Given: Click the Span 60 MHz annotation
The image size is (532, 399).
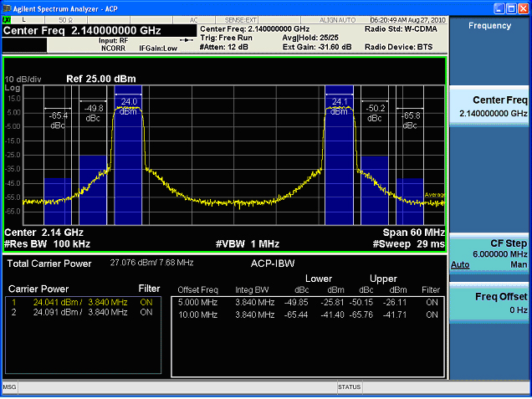Looking at the screenshot, I should pyautogui.click(x=413, y=232).
